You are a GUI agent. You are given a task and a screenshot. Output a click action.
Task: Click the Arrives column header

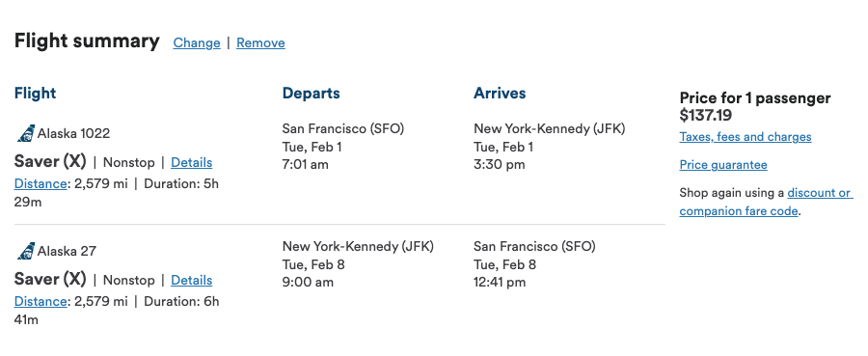(500, 93)
